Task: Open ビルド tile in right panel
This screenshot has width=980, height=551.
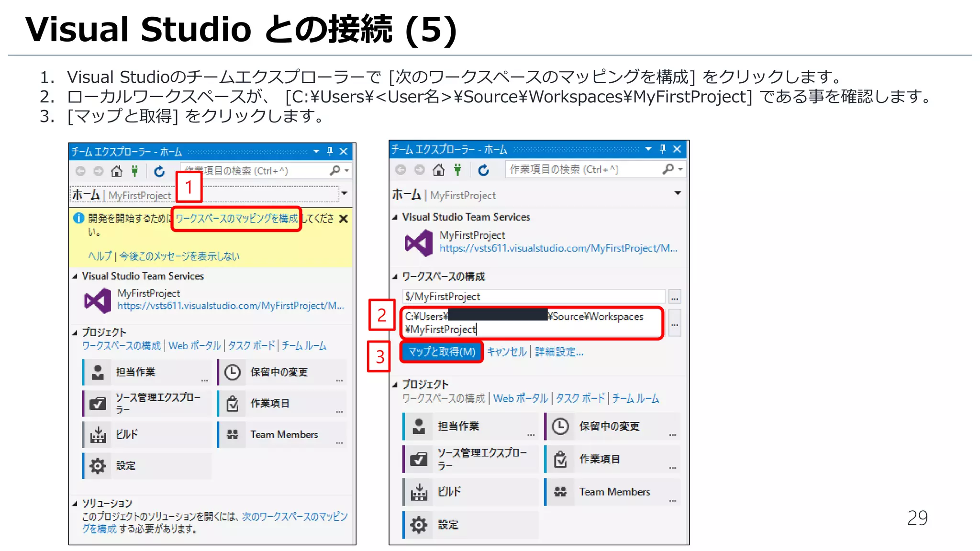Action: tap(470, 492)
